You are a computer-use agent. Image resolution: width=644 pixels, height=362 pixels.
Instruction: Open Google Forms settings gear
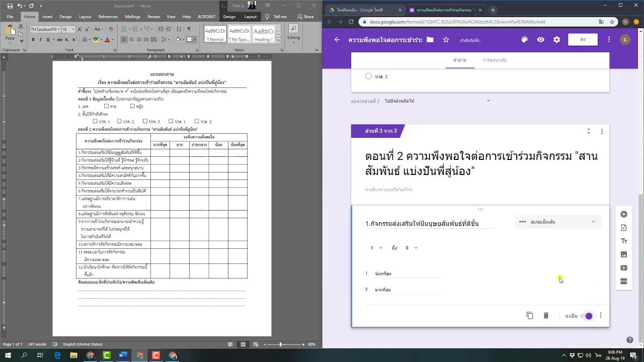556,40
